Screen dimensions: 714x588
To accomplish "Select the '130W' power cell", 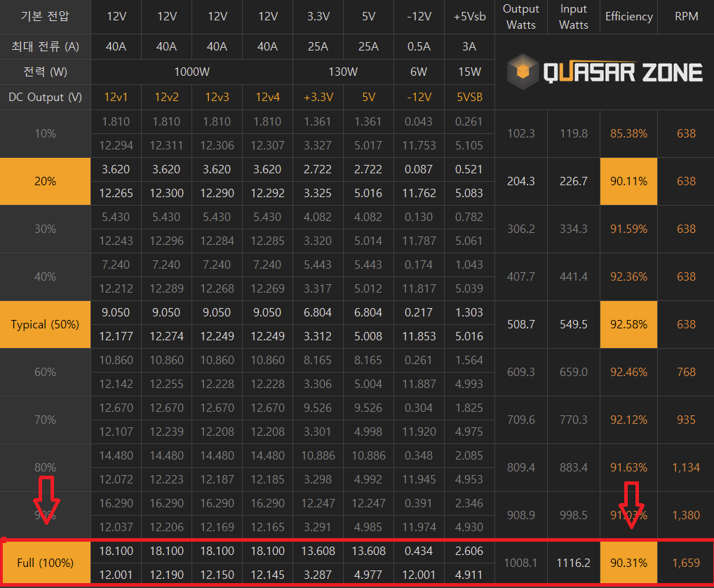I will 343,72.
